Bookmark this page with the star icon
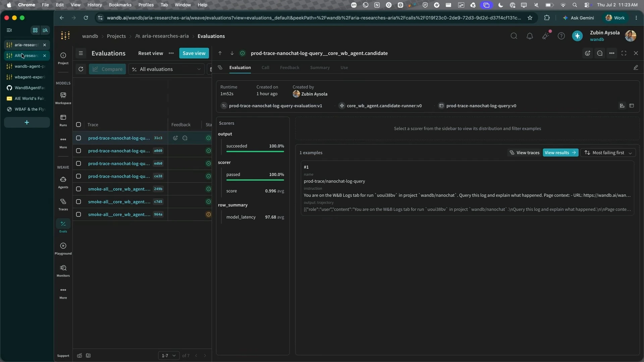The width and height of the screenshot is (644, 362). 530,18
